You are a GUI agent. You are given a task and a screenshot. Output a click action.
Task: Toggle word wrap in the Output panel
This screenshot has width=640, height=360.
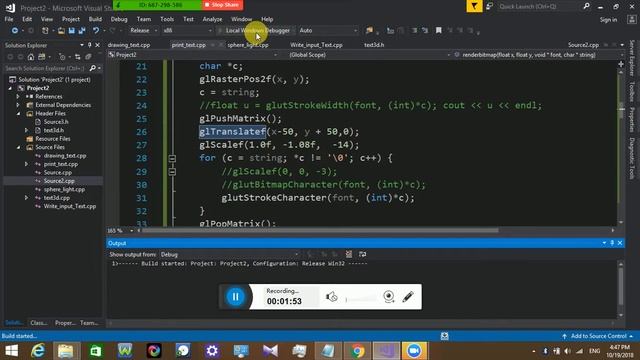tap(362, 254)
